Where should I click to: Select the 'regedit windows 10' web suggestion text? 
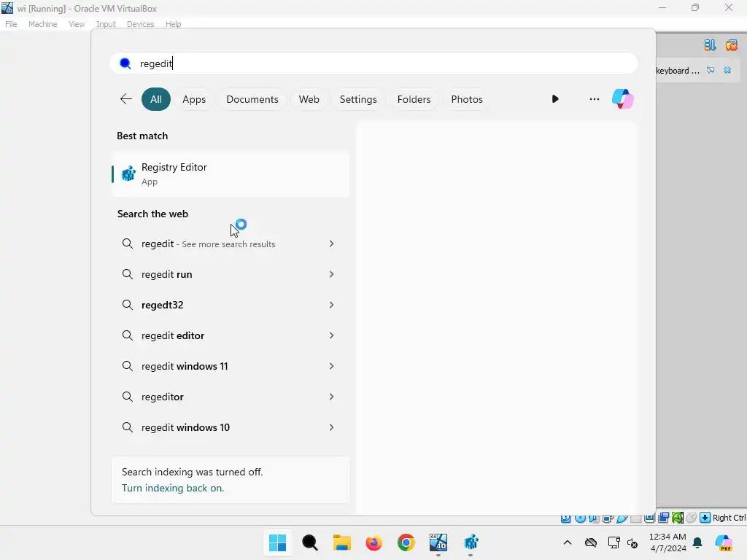(185, 427)
